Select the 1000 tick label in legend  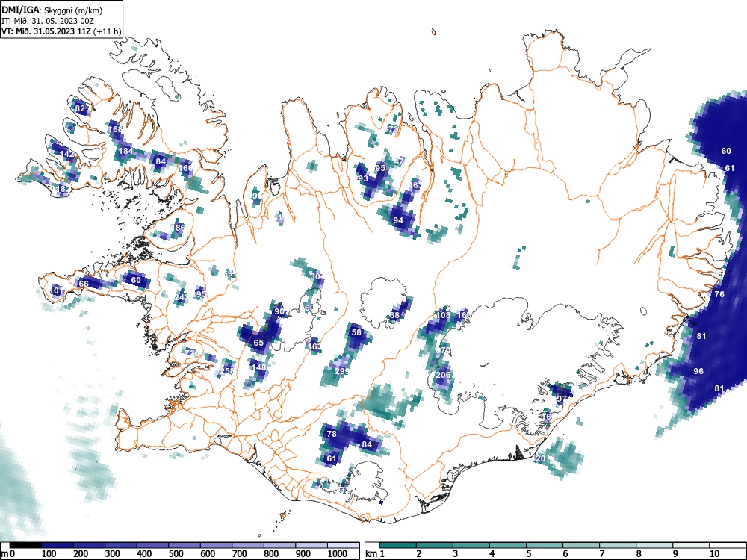[338, 554]
